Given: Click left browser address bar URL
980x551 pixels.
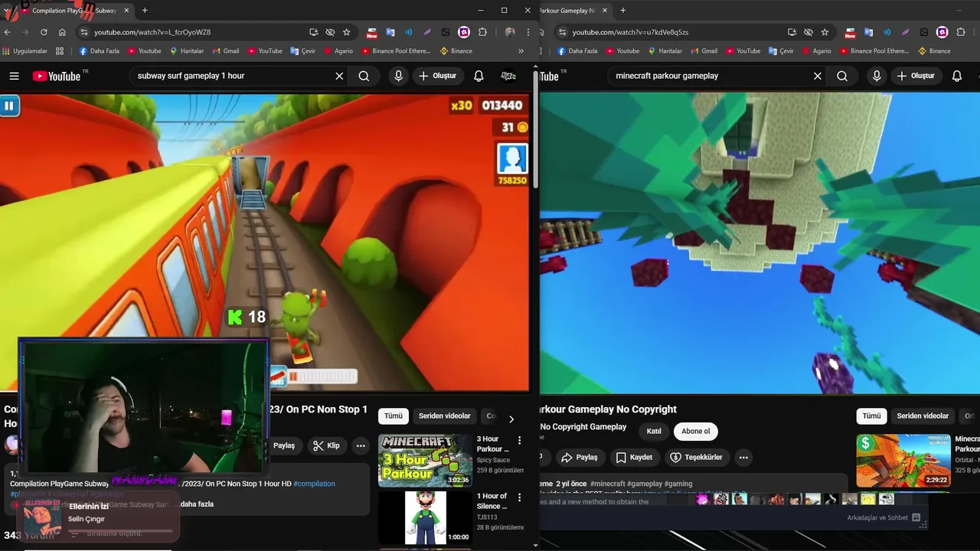Looking at the screenshot, I should 152,32.
